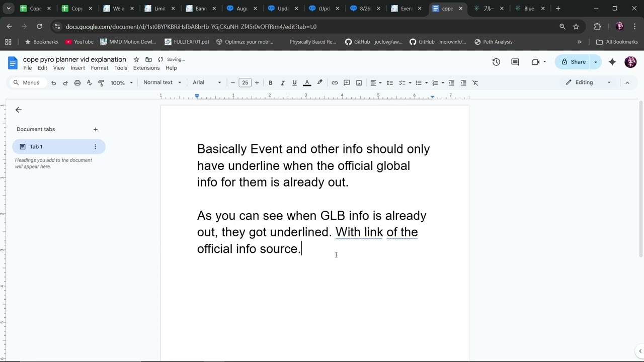Open the Tools menu
The image size is (644, 362).
coord(121,68)
